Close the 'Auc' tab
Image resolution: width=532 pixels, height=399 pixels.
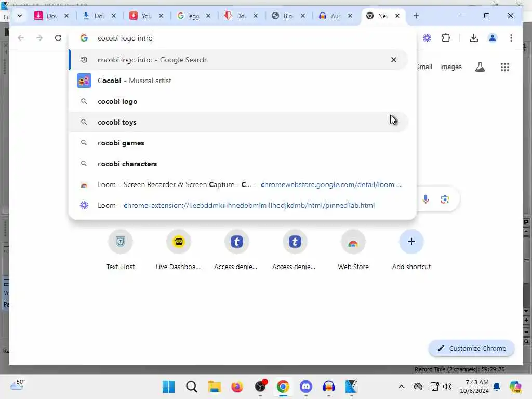pos(350,16)
